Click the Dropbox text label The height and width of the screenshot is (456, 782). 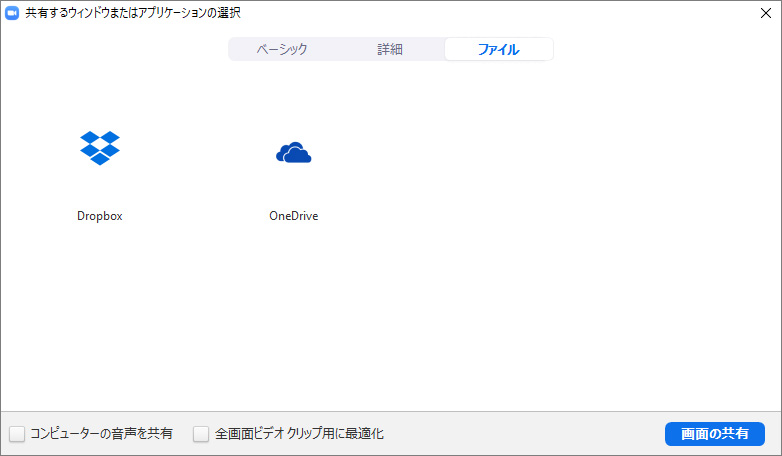tap(99, 215)
